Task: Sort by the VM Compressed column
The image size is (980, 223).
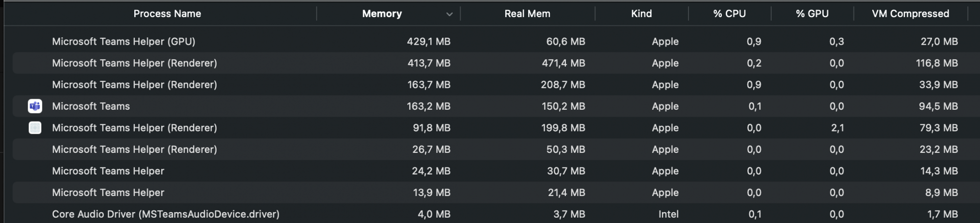Action: click(910, 14)
